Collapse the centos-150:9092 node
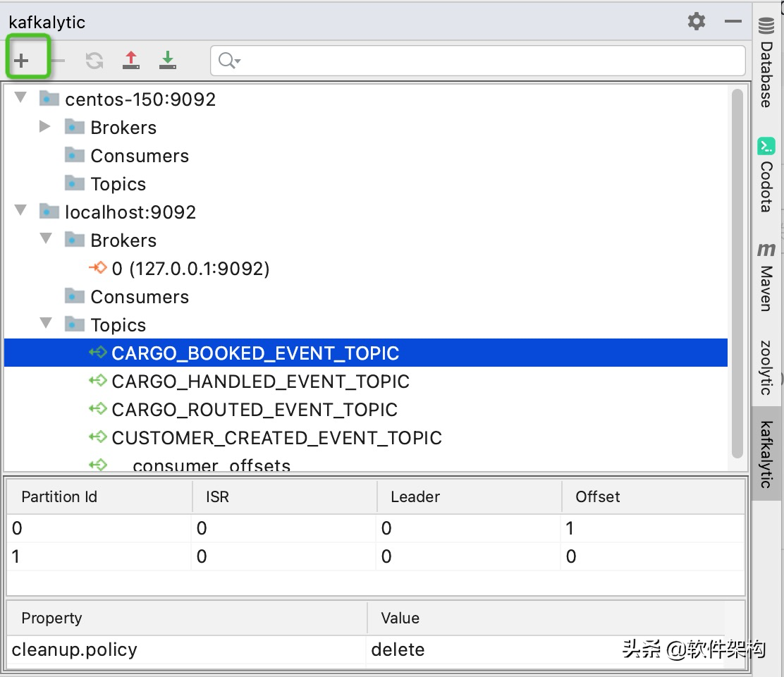 point(21,97)
